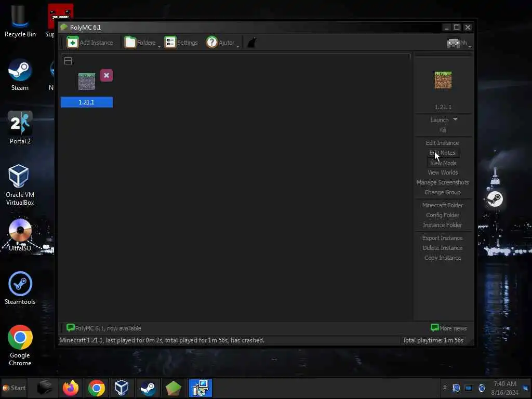The width and height of the screenshot is (532, 399).
Task: Open the Steam desktop shortcut
Action: 20,75
